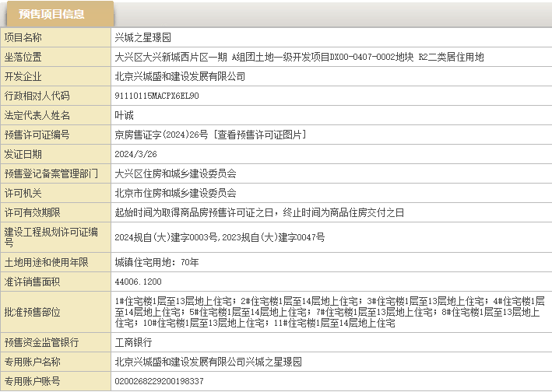Screen dimensions: 552x392
Task: Click account name in 专用账户名称 row
Action: (208, 362)
